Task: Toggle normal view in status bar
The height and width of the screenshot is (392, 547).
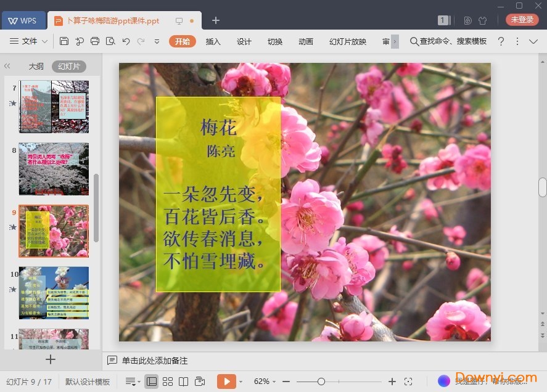Action: pos(151,382)
